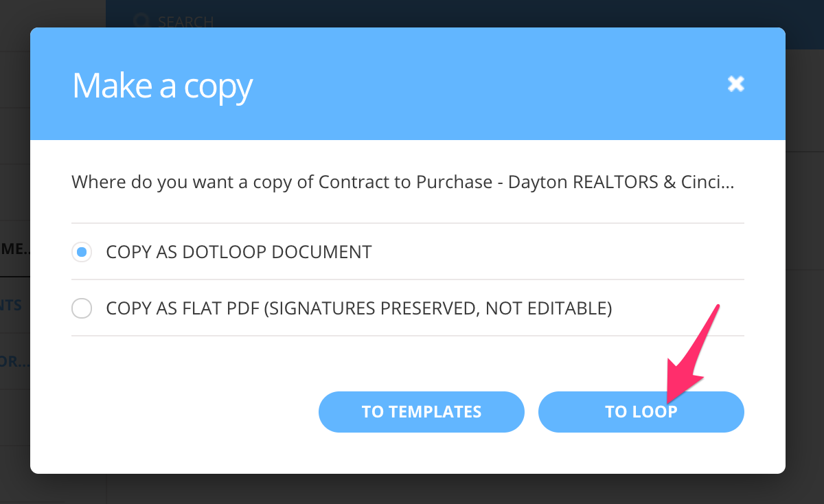Click the "Make a copy" dialog title

pos(162,86)
